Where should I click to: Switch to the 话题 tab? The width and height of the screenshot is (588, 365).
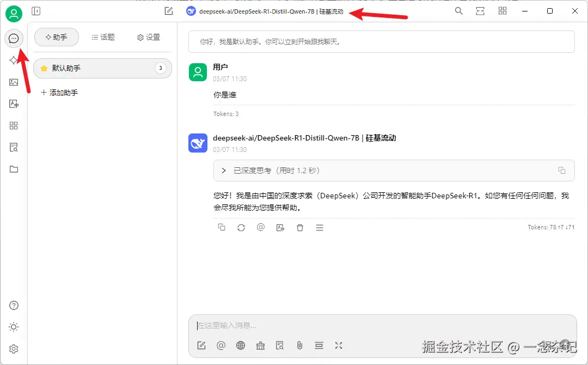click(x=103, y=37)
